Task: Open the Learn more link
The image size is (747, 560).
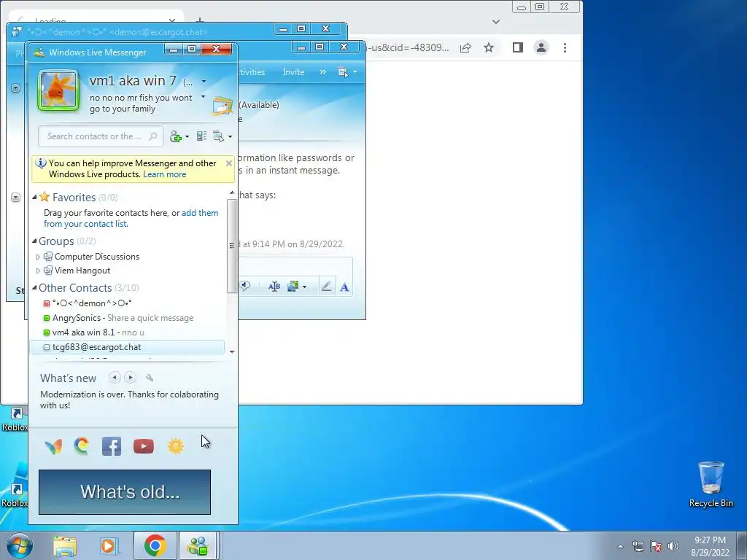Action: 164,174
